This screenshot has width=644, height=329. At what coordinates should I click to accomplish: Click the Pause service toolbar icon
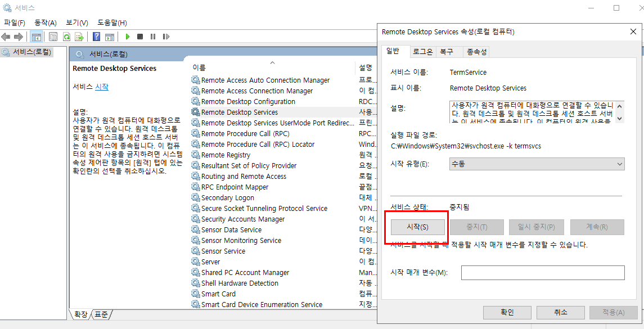[153, 37]
